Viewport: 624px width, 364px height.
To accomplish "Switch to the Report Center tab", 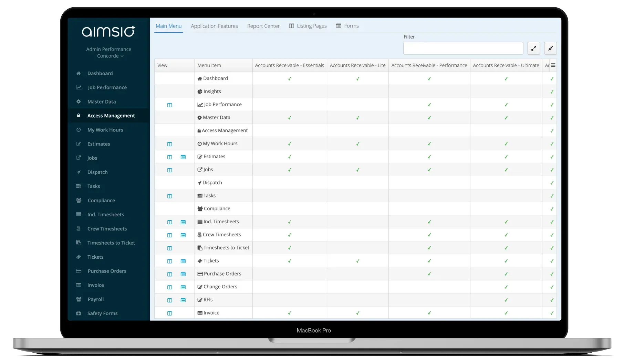I will click(263, 26).
